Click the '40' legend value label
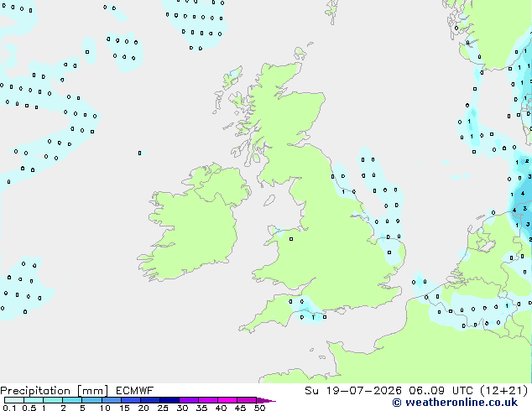Screen dimensions: 532x411 (221, 408)
